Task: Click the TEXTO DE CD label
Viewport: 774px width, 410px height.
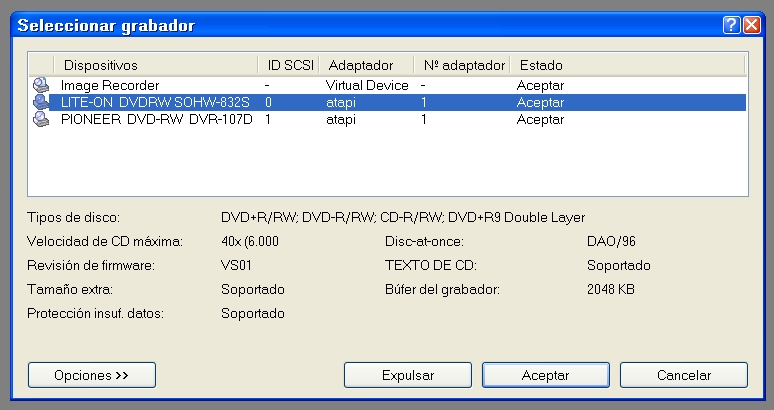Action: pyautogui.click(x=430, y=265)
